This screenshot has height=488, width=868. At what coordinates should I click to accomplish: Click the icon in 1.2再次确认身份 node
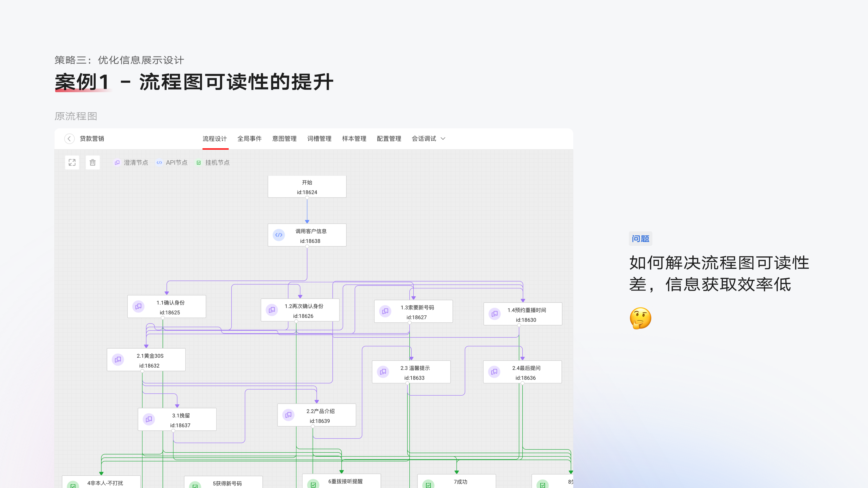(272, 310)
